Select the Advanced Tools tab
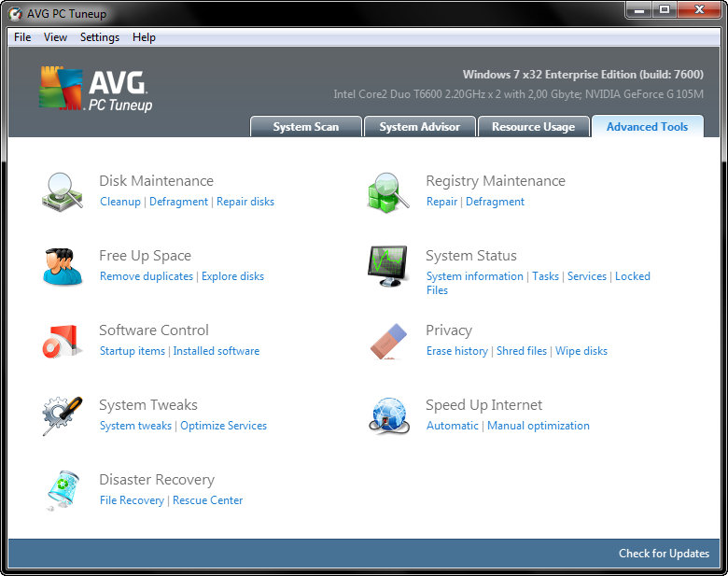 (x=647, y=126)
